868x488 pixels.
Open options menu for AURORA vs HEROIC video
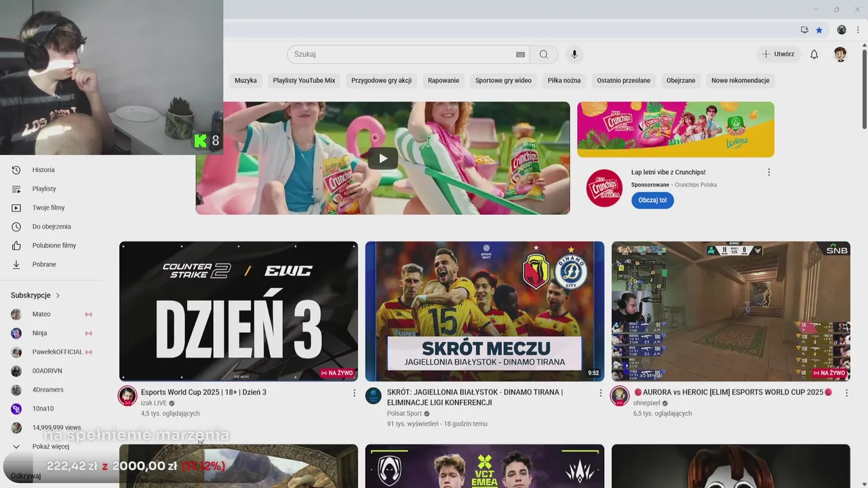coord(846,392)
